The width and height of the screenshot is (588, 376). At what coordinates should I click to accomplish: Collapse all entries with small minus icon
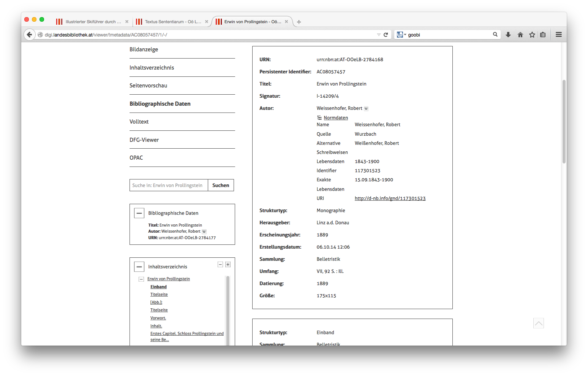click(220, 265)
